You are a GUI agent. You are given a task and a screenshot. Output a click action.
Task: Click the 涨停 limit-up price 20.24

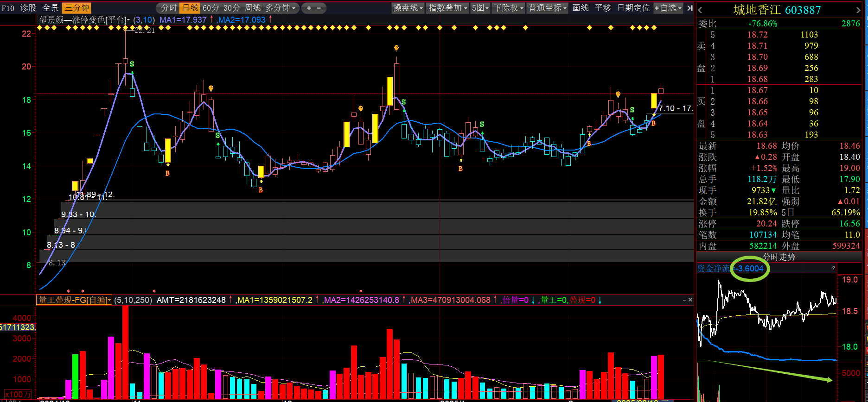coord(766,224)
